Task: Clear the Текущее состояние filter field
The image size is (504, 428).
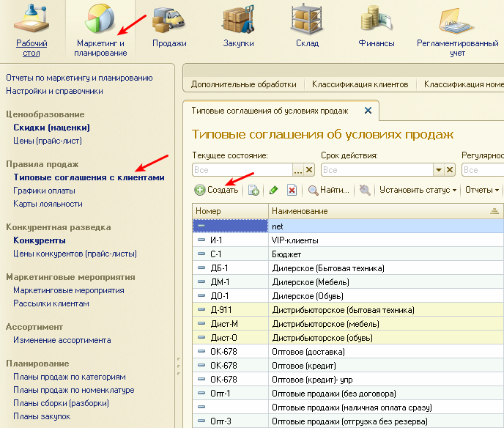Action: tap(309, 170)
